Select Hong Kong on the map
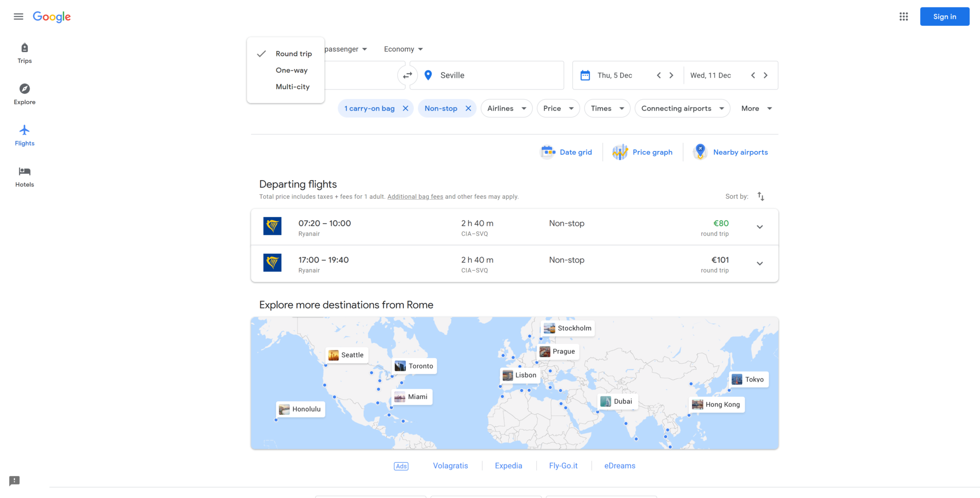 coord(717,405)
